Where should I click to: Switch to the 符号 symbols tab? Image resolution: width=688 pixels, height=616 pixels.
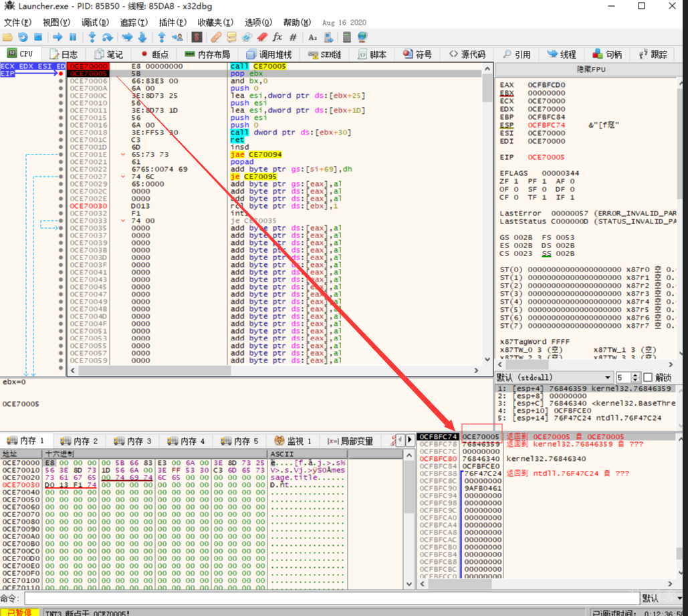point(418,54)
